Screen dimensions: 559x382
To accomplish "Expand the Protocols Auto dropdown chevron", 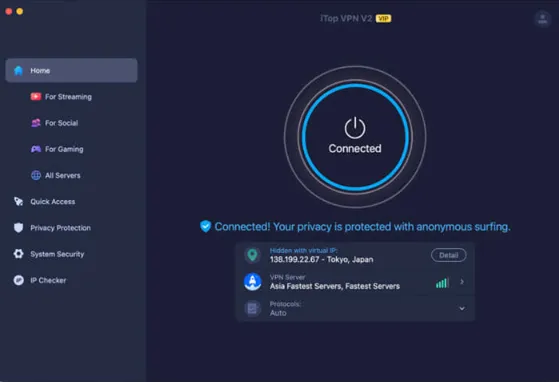I will point(462,308).
